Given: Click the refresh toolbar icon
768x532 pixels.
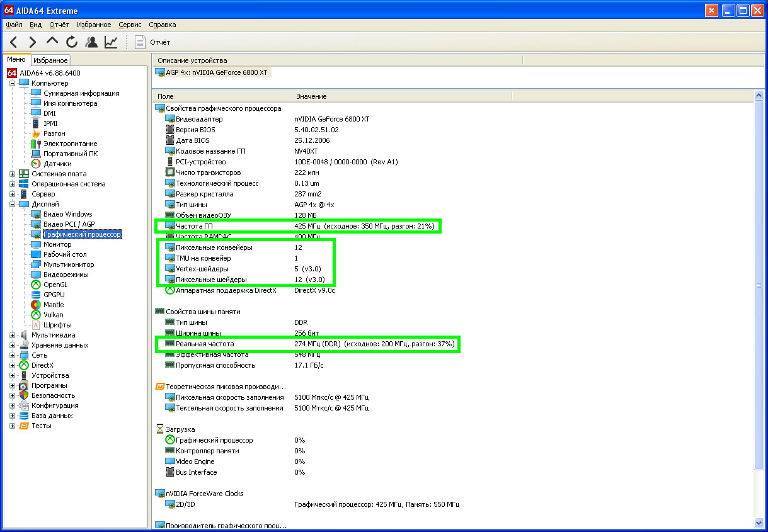Looking at the screenshot, I should coord(72,42).
